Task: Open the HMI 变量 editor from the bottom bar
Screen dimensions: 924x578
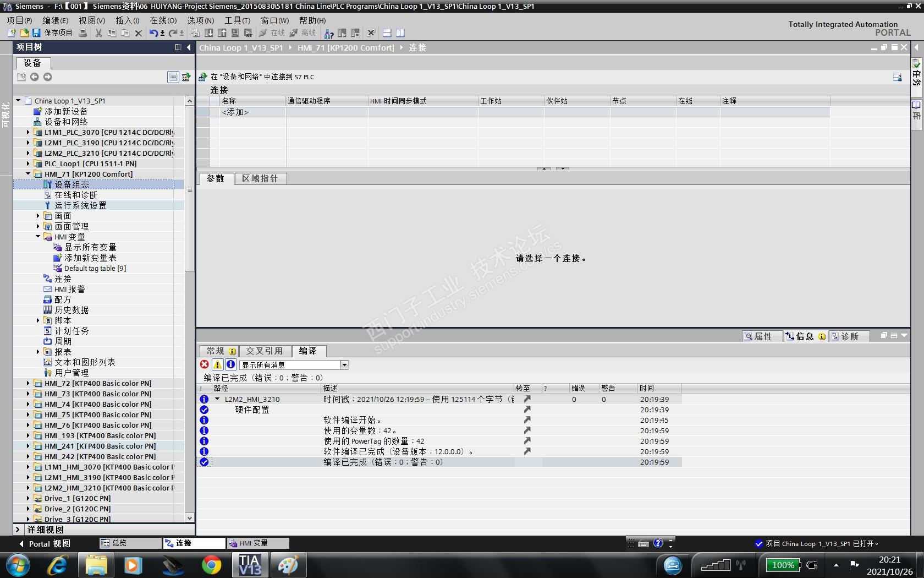Action: click(x=257, y=543)
